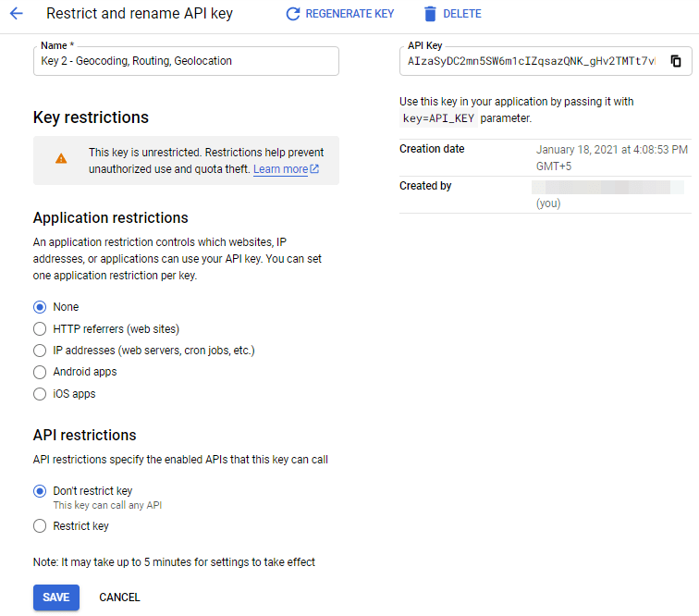Click the SAVE button
The height and width of the screenshot is (616, 699).
pyautogui.click(x=56, y=598)
